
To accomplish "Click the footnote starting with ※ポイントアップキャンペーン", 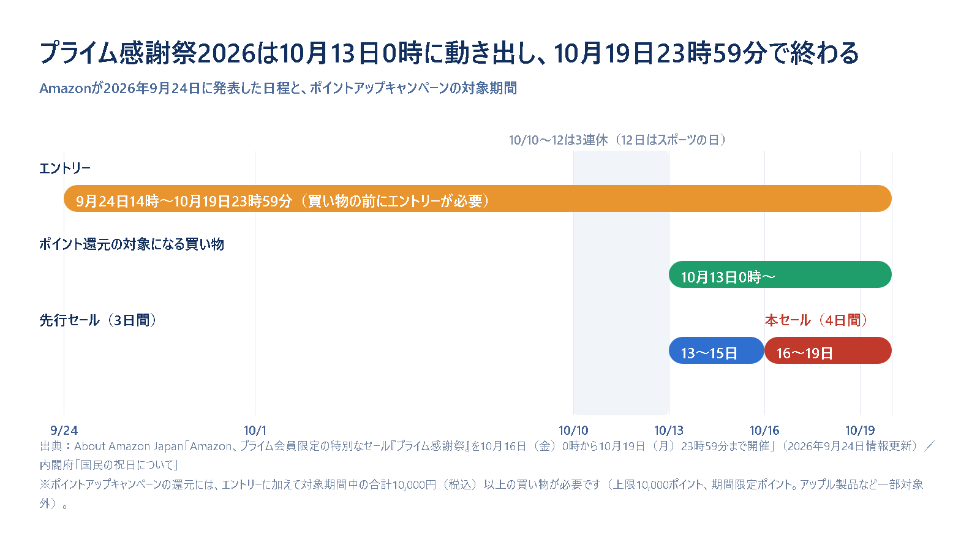I will [x=481, y=494].
